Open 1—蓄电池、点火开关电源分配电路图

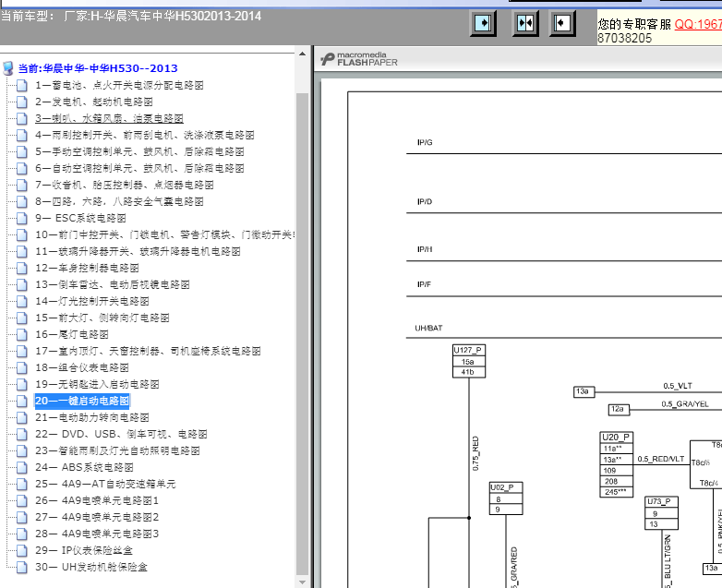(x=119, y=85)
